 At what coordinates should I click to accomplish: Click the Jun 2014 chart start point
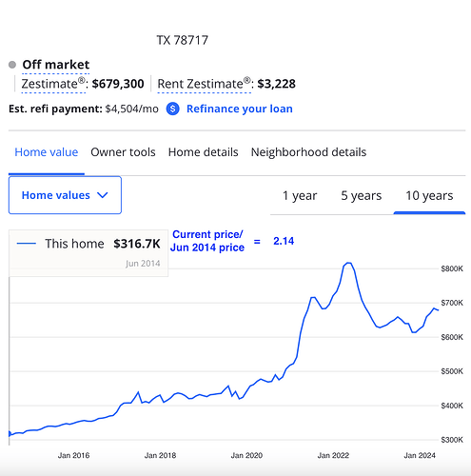pos(10,434)
